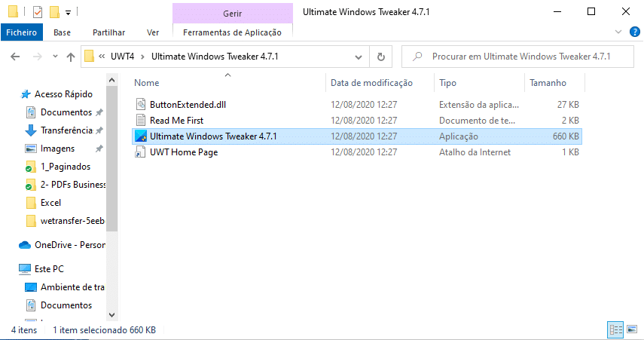Select the Ultimate Windows Tweaker application icon
Image resolution: width=644 pixels, height=340 pixels.
140,136
